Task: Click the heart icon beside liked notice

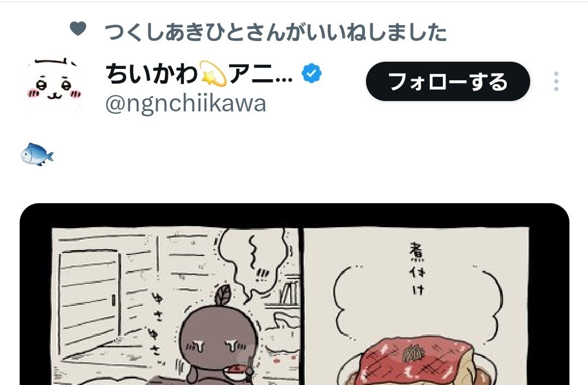Action: point(78,28)
